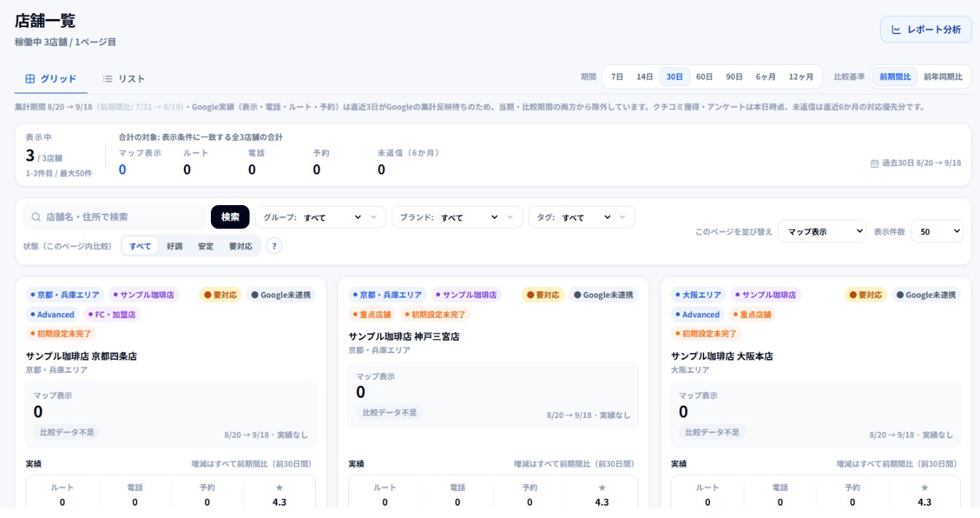This screenshot has width=980, height=518.
Task: Switch period to 90日
Action: click(x=734, y=77)
